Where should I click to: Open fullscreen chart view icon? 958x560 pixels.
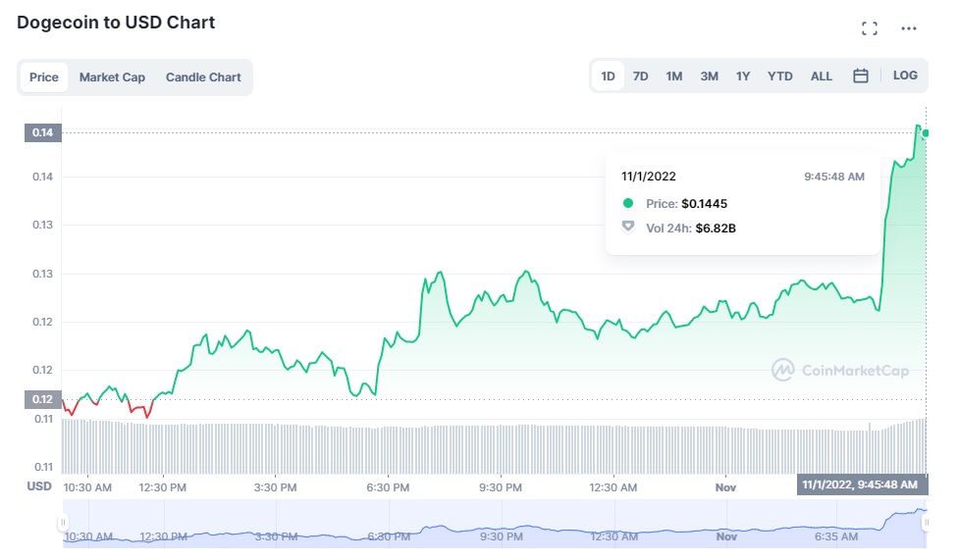[x=869, y=28]
